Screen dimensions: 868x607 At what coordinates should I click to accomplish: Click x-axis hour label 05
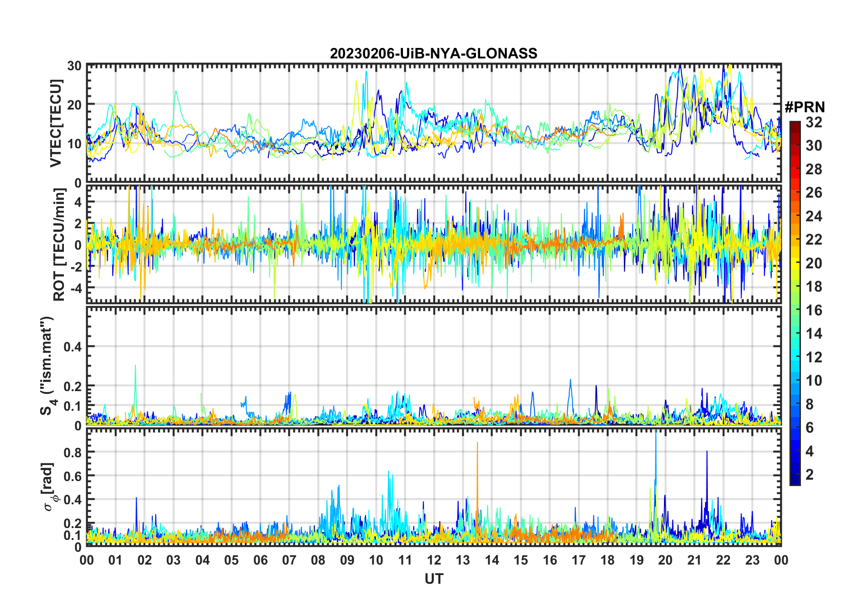(x=231, y=560)
